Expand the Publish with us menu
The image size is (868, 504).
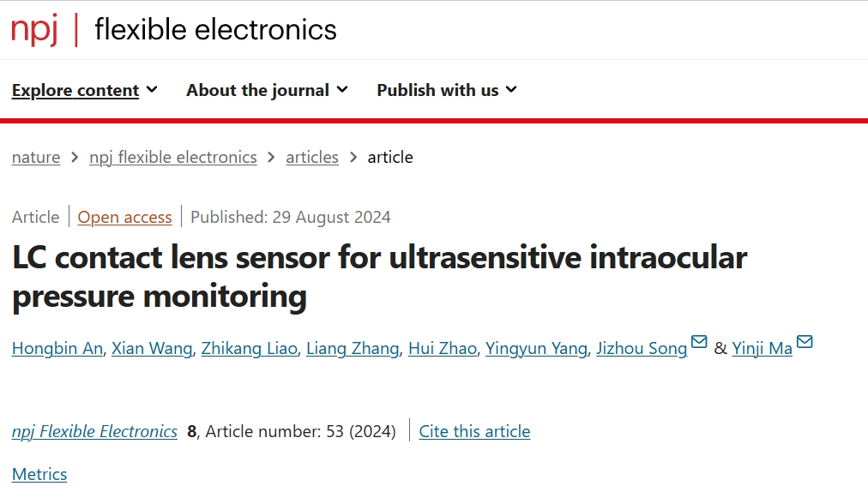point(446,90)
